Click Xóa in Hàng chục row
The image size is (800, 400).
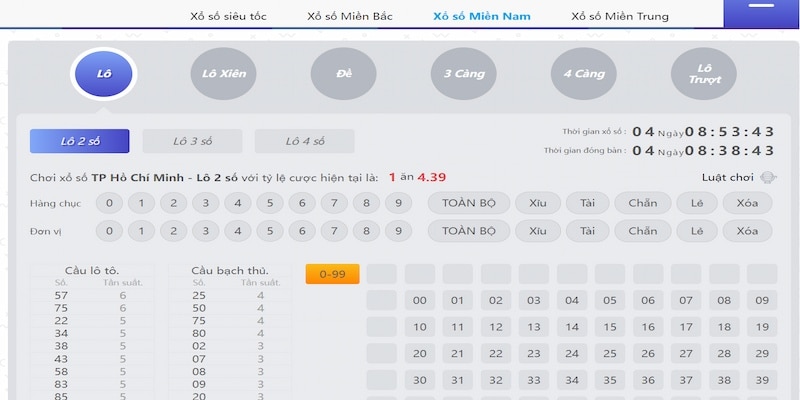(x=747, y=203)
